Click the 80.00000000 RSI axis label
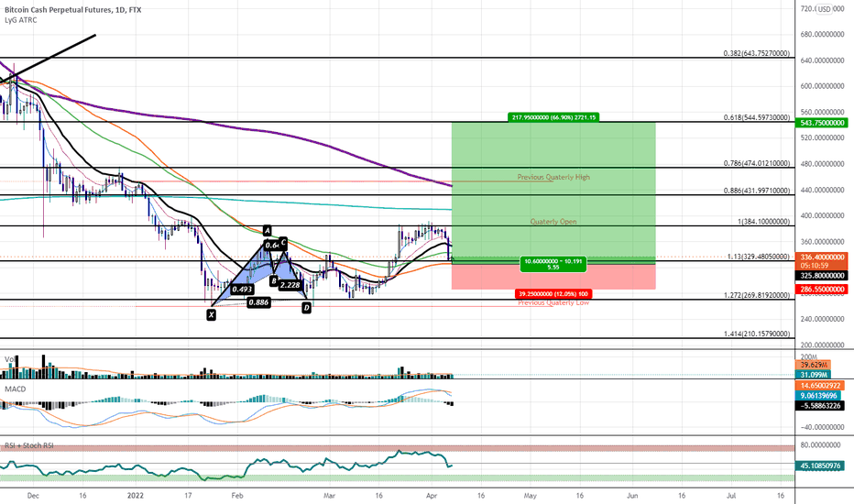This screenshot has height=504, width=854. [x=823, y=445]
